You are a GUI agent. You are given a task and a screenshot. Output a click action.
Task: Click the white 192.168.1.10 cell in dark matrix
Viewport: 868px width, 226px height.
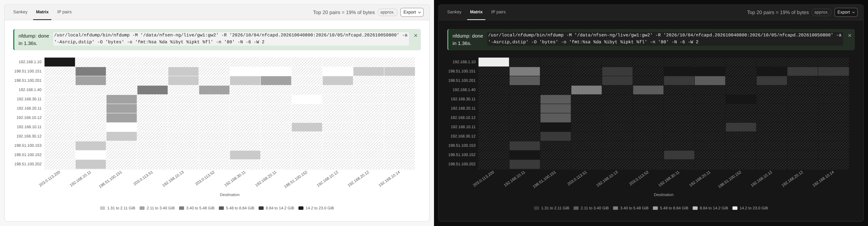(494, 62)
